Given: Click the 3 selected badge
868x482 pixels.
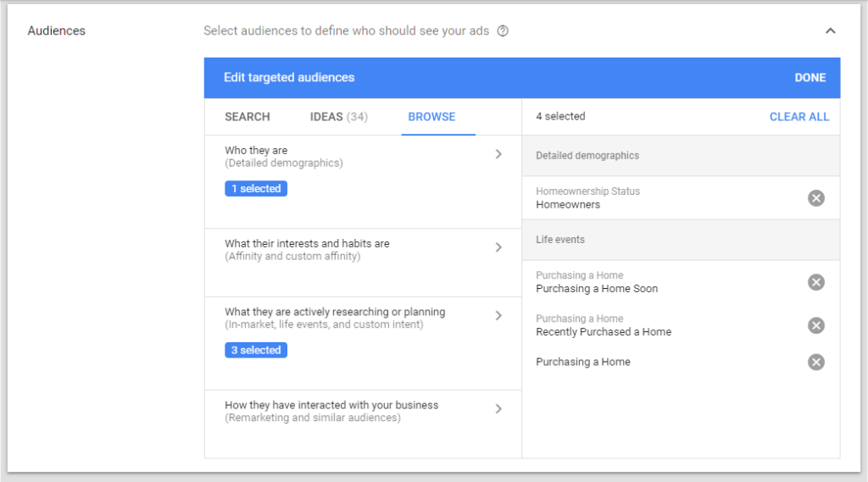Looking at the screenshot, I should point(256,351).
